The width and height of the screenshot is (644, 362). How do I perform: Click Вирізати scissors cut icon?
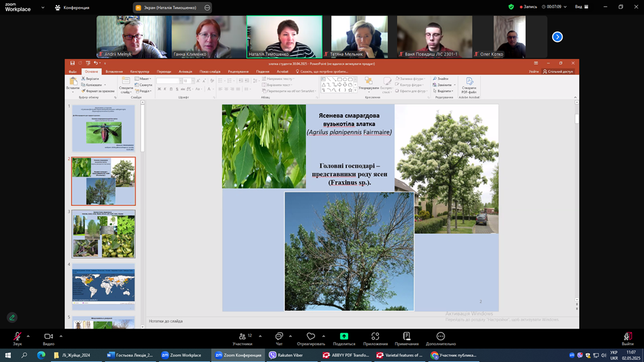[x=83, y=79]
